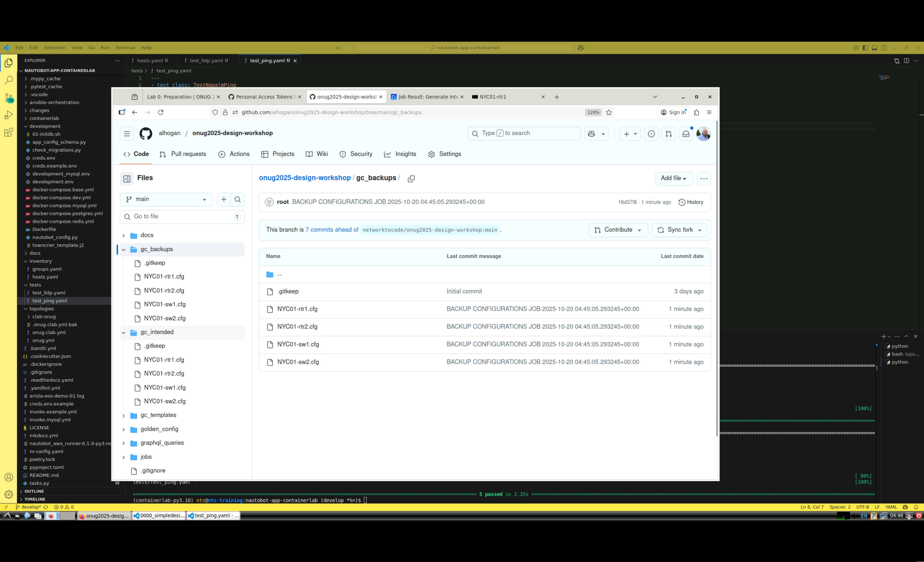924x562 pixels.
Task: Click the 7 commits ahead link
Action: (x=332, y=230)
